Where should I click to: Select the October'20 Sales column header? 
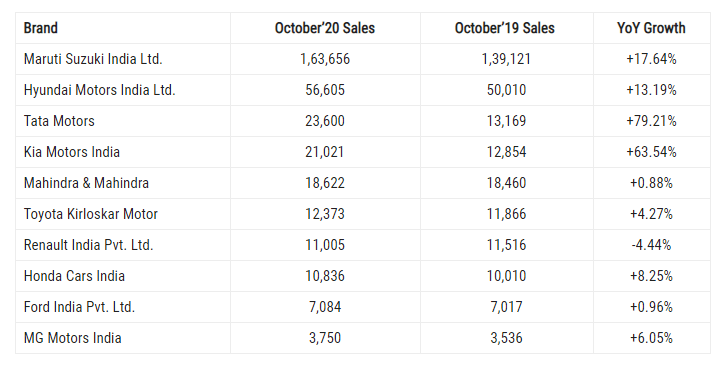point(325,28)
